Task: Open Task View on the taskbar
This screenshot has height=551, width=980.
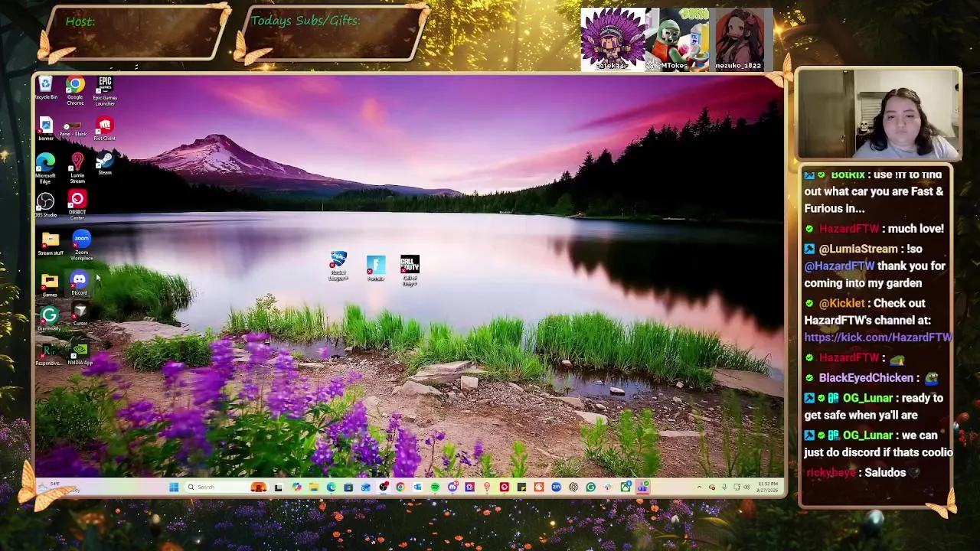Action: (x=278, y=487)
